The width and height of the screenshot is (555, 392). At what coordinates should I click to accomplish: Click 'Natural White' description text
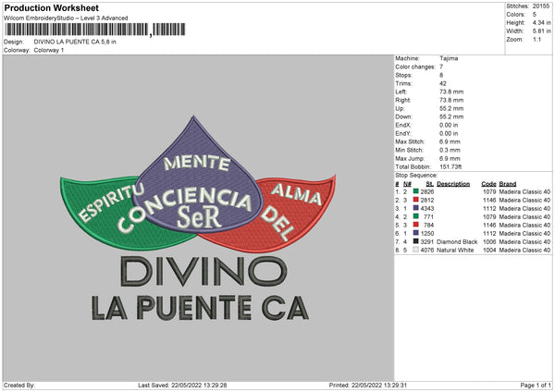(x=455, y=251)
